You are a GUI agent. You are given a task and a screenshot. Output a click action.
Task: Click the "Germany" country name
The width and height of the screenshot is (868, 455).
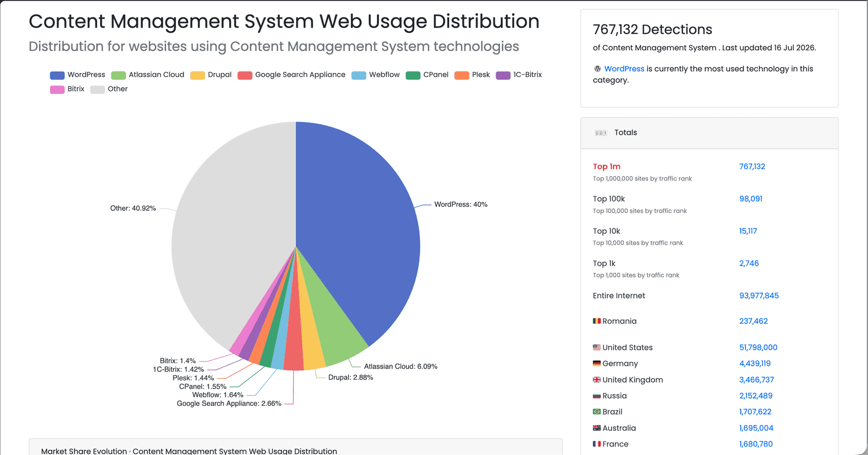pyautogui.click(x=620, y=363)
